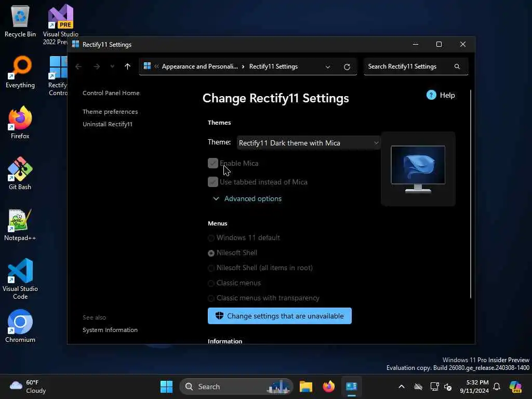Click the double chevron in the address bar
This screenshot has height=399, width=532.
coord(156,66)
